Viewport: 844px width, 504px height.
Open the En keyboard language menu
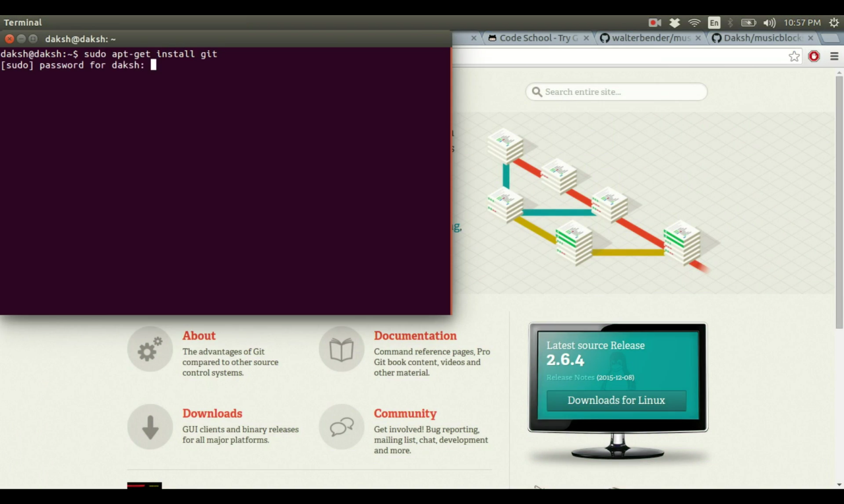tap(714, 22)
